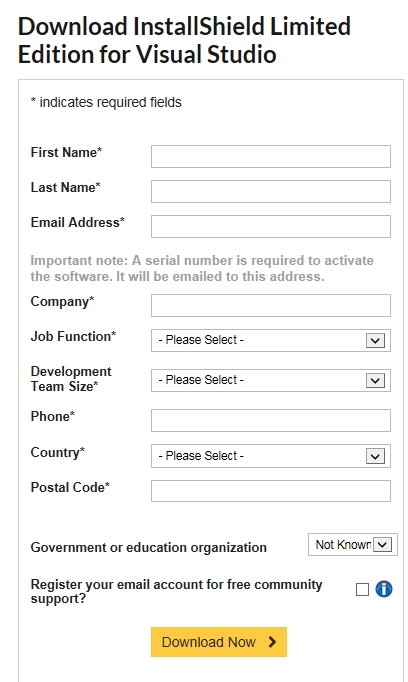Click the Postal Code text box

271,491
